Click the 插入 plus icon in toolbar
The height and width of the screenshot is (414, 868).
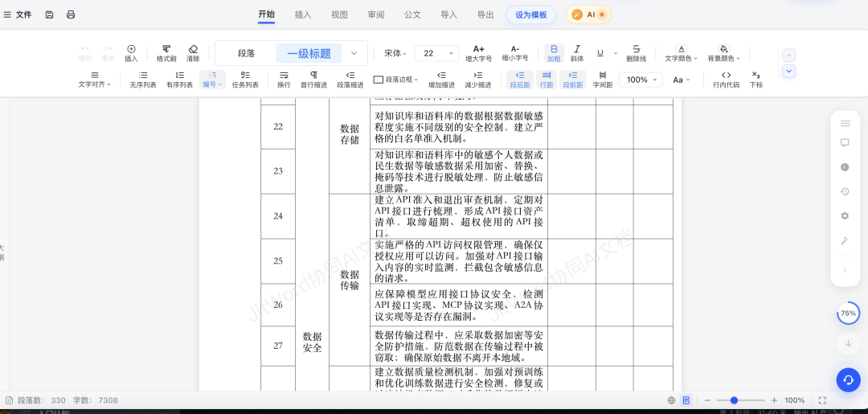131,53
